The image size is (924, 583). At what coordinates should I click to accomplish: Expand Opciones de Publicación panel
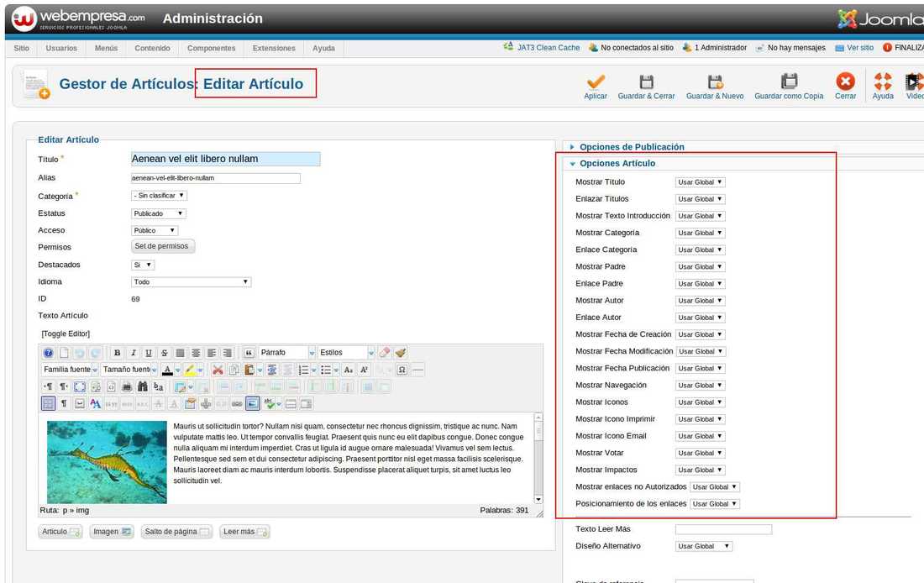tap(632, 147)
